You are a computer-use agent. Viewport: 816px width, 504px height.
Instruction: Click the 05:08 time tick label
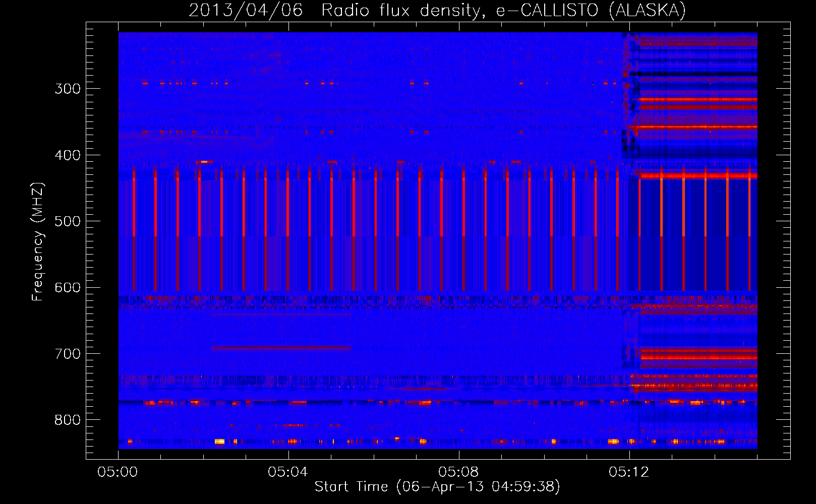pos(458,472)
